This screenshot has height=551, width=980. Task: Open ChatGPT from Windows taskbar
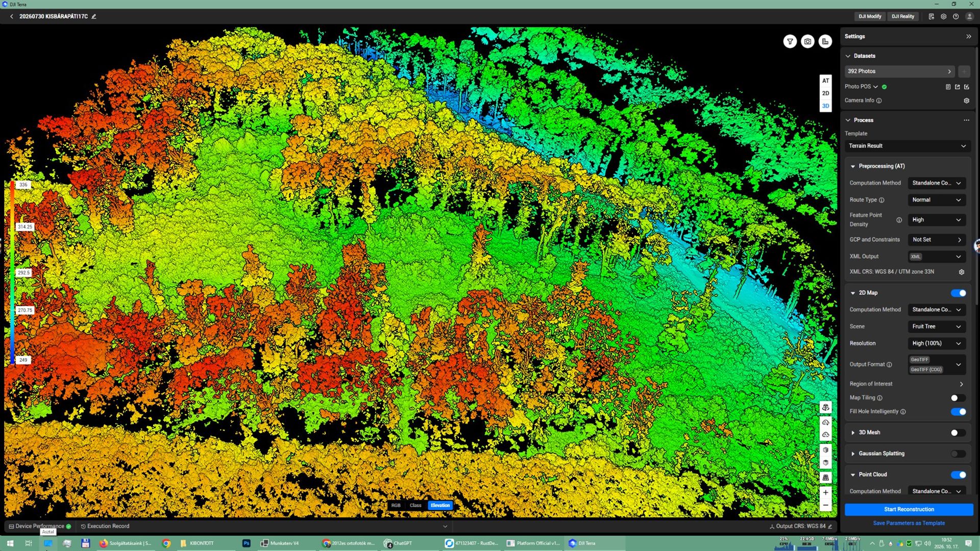click(398, 543)
